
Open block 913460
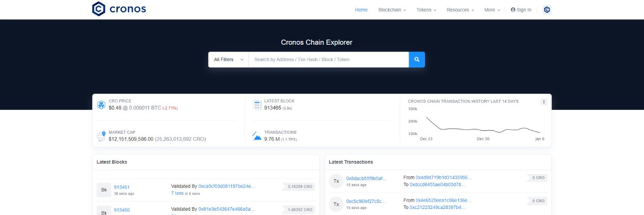point(122,210)
